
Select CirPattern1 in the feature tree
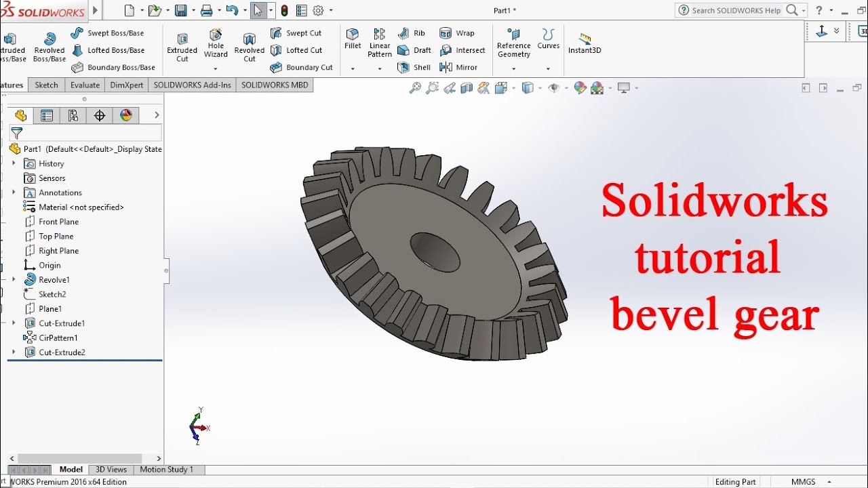[50, 338]
